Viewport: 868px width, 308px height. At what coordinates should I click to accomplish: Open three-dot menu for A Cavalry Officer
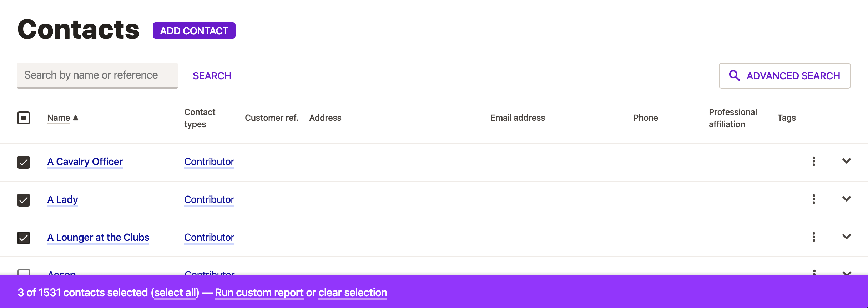pyautogui.click(x=814, y=161)
